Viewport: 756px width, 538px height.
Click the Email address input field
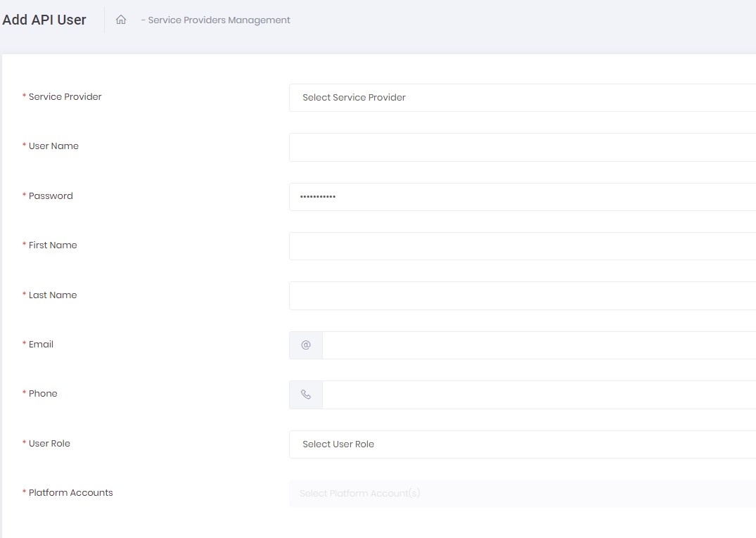coord(539,345)
